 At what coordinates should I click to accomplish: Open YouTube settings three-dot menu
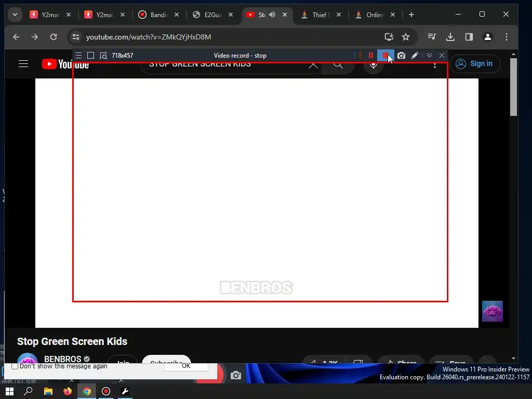(x=435, y=65)
